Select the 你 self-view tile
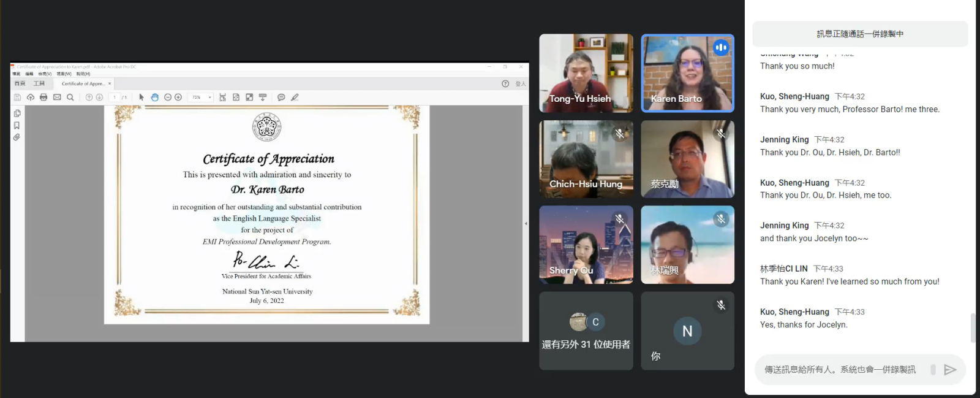The image size is (980, 398). (x=688, y=331)
